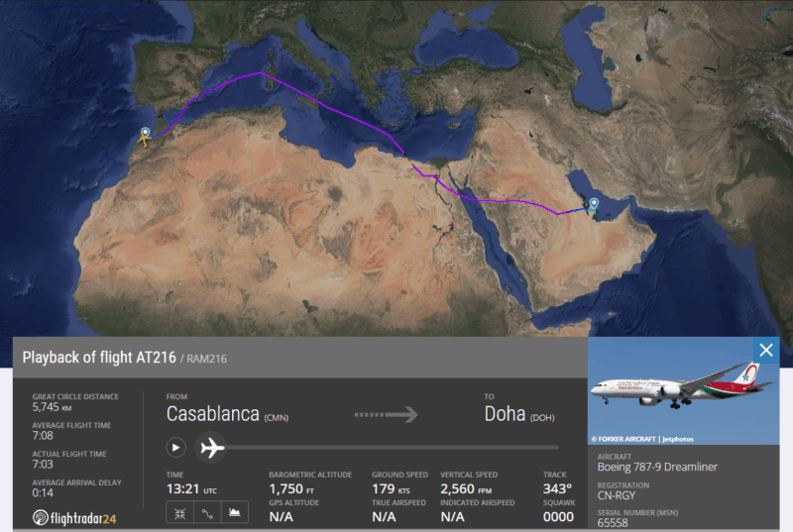This screenshot has width=793, height=532.
Task: Open the altitude graph chart icon
Action: pos(235,512)
